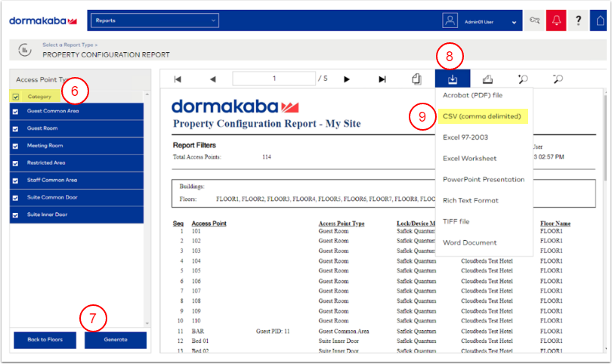Jump to last report page

[x=382, y=79]
